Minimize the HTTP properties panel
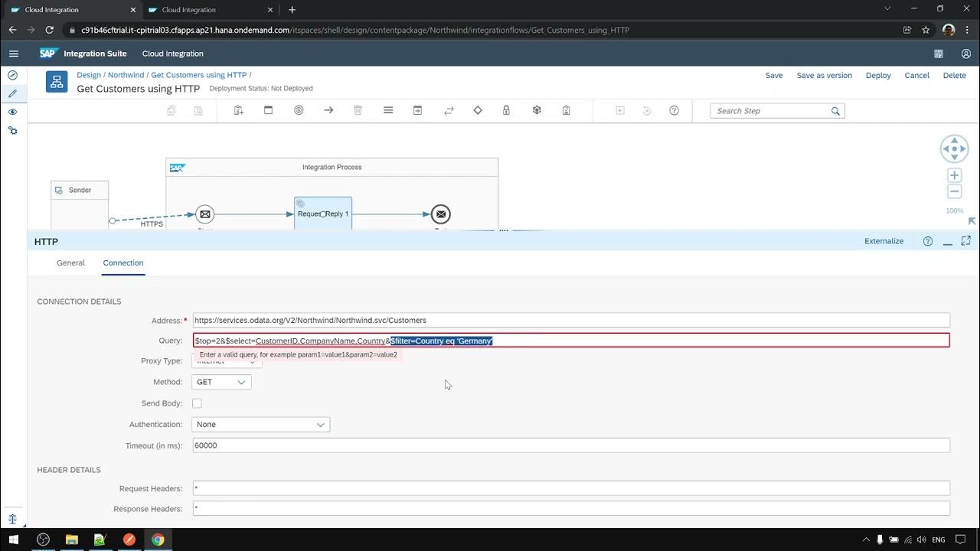This screenshot has height=551, width=980. pyautogui.click(x=948, y=241)
